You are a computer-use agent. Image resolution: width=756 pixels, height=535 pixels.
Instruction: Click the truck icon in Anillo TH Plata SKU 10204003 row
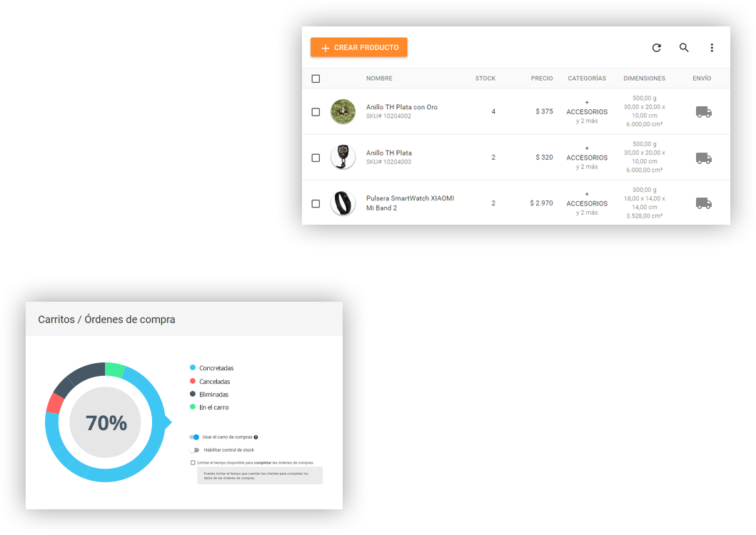(703, 158)
